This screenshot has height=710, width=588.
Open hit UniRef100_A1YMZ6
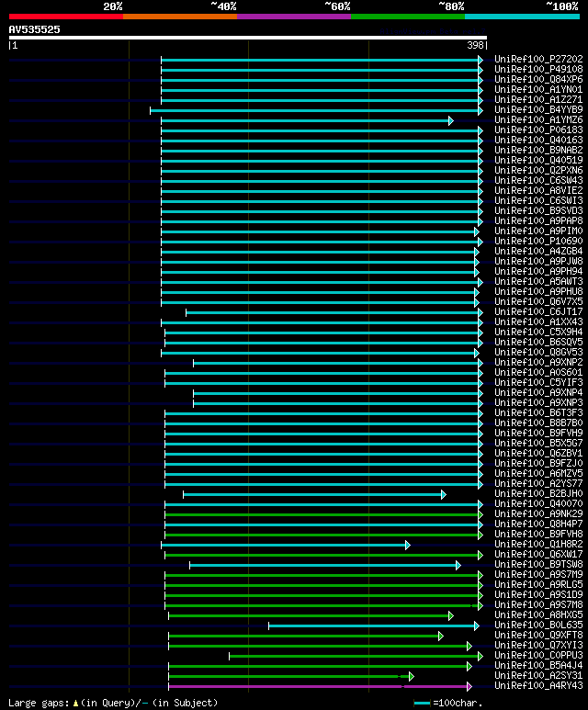click(x=538, y=120)
